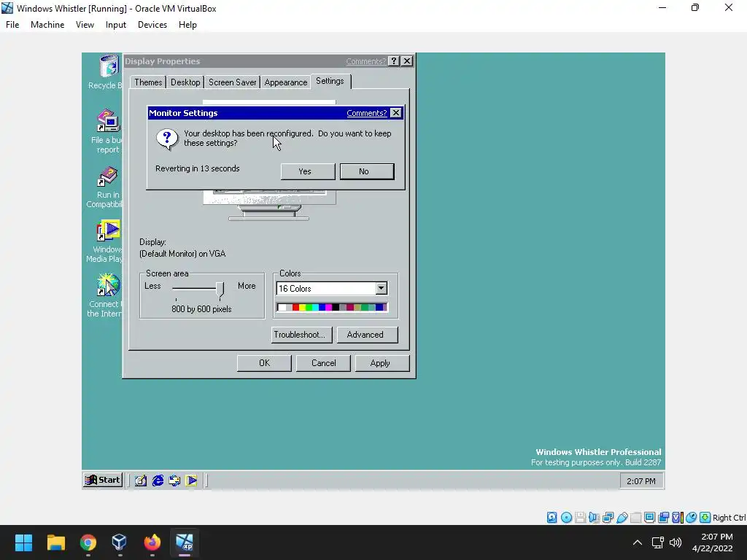Click Cancel in Display Properties

tap(323, 363)
